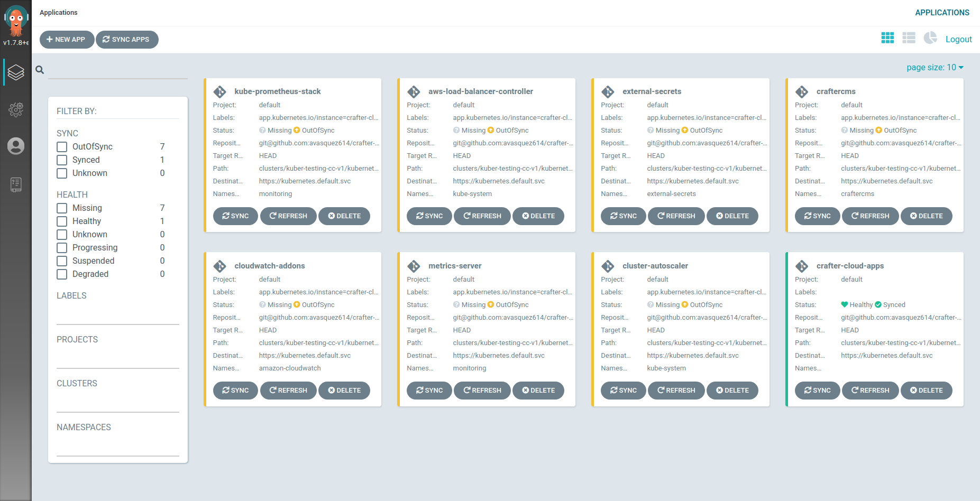Check the Healthy health filter
Screen dimensions: 980x501
point(62,221)
